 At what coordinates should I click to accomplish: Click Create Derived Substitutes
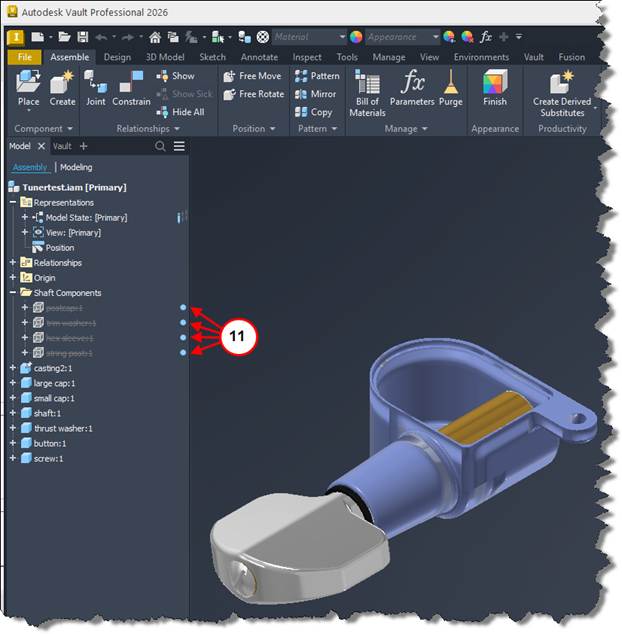point(562,93)
